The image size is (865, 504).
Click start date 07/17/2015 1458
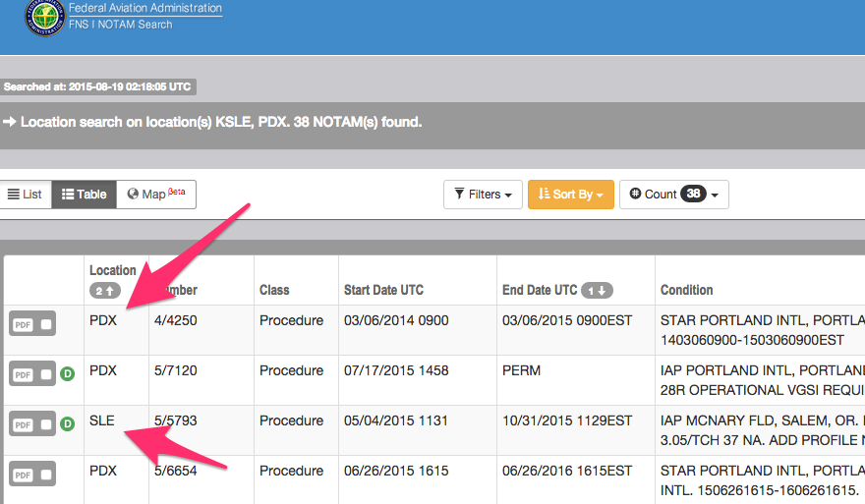tap(396, 370)
